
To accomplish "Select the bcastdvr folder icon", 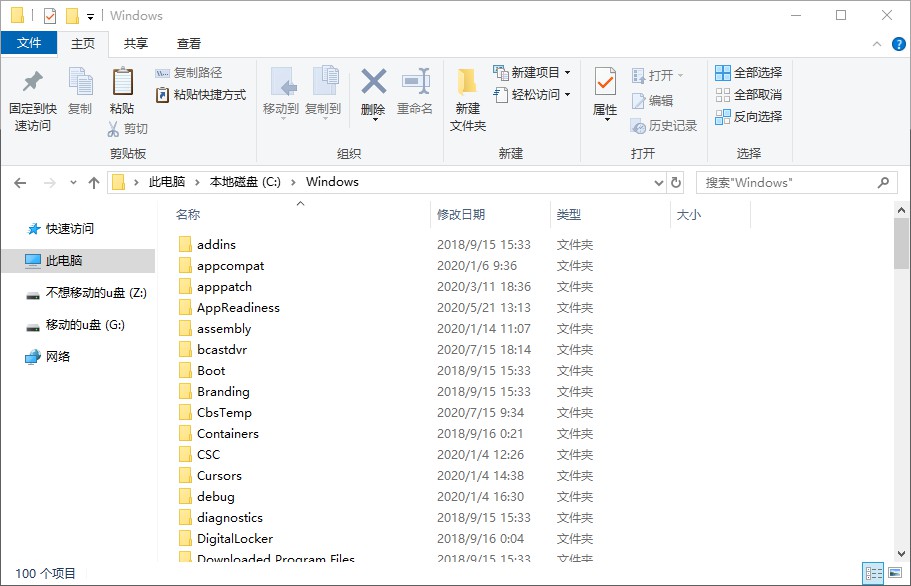I will click(185, 350).
